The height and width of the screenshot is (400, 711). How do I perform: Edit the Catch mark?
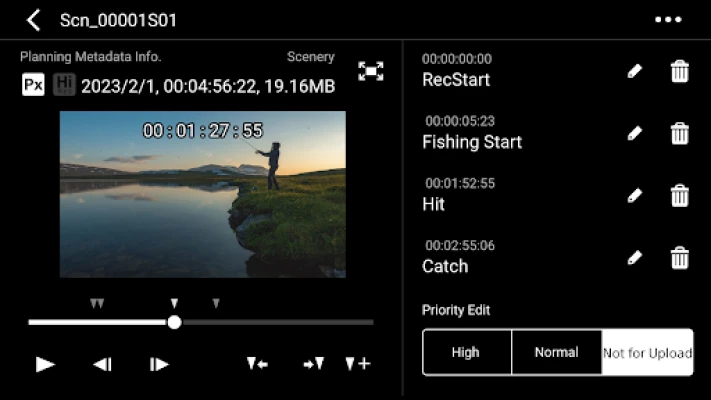pos(635,258)
